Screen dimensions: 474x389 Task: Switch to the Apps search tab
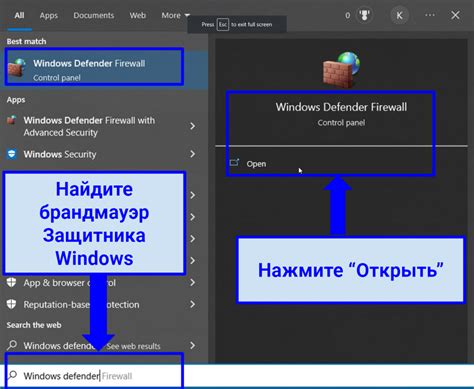tap(49, 15)
